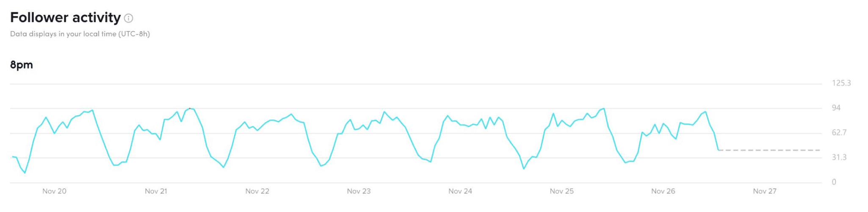Select the Nov 23 date label
The height and width of the screenshot is (212, 868).
click(x=359, y=191)
